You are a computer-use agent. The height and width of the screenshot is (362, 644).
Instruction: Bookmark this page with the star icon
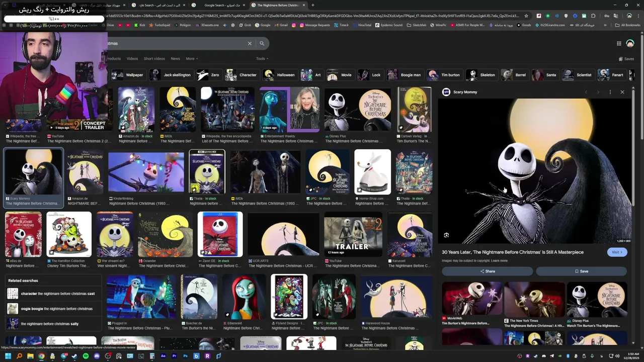pos(526,16)
